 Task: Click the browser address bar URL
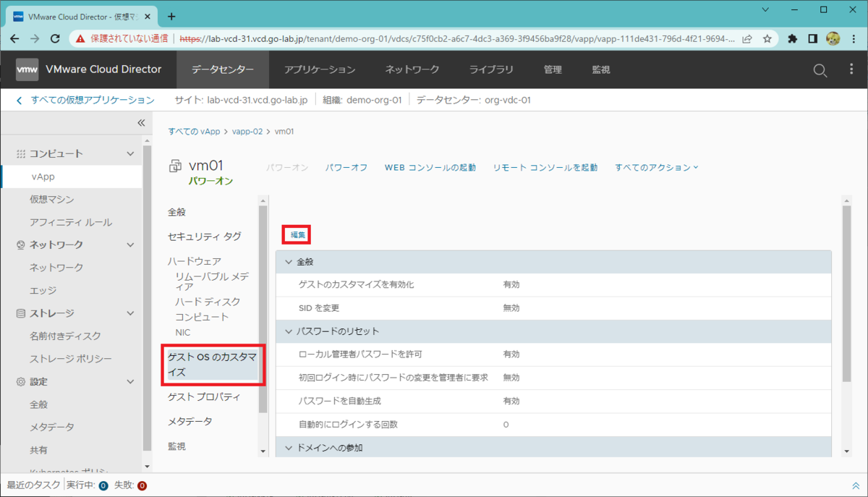point(458,38)
